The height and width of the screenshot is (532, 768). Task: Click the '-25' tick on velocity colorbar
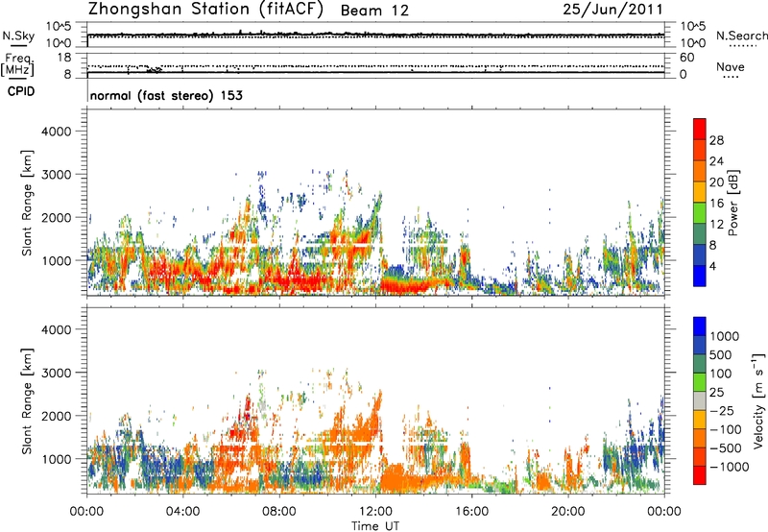(723, 411)
